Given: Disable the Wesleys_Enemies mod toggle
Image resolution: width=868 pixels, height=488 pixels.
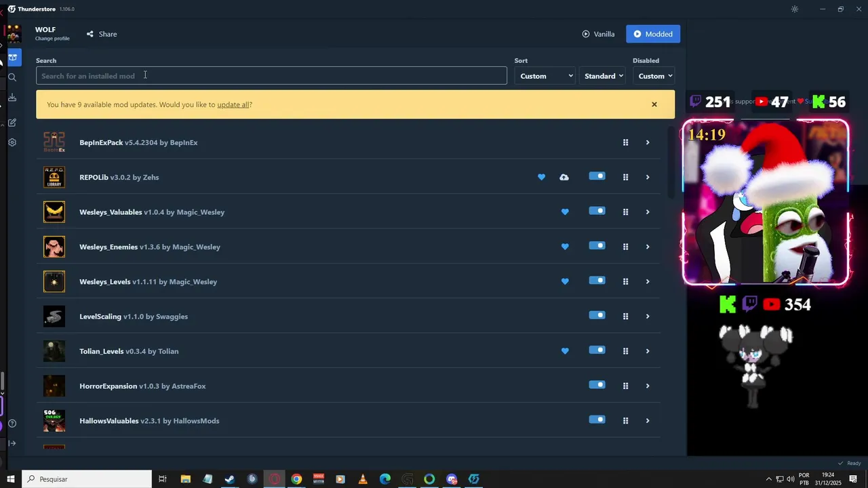Looking at the screenshot, I should click(x=597, y=245).
